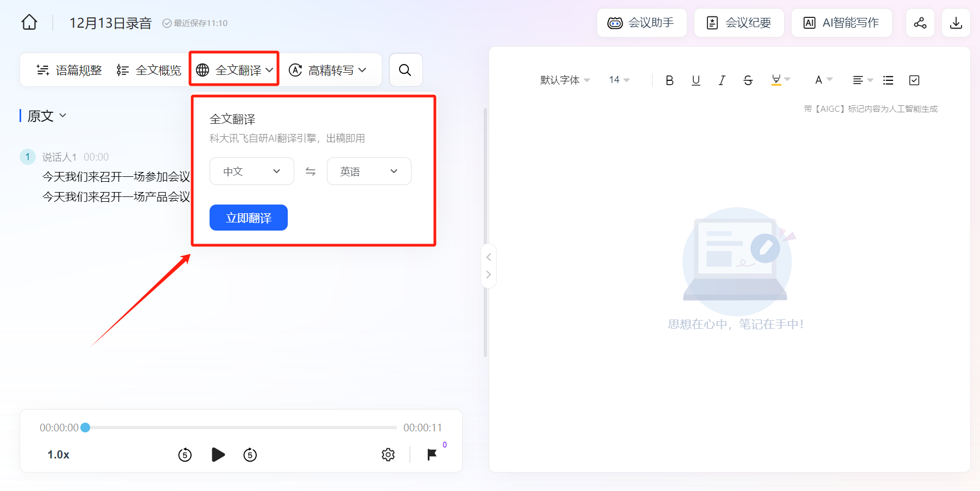Select 语篇规整 in the toolbar
Image resolution: width=980 pixels, height=491 pixels.
pos(69,70)
